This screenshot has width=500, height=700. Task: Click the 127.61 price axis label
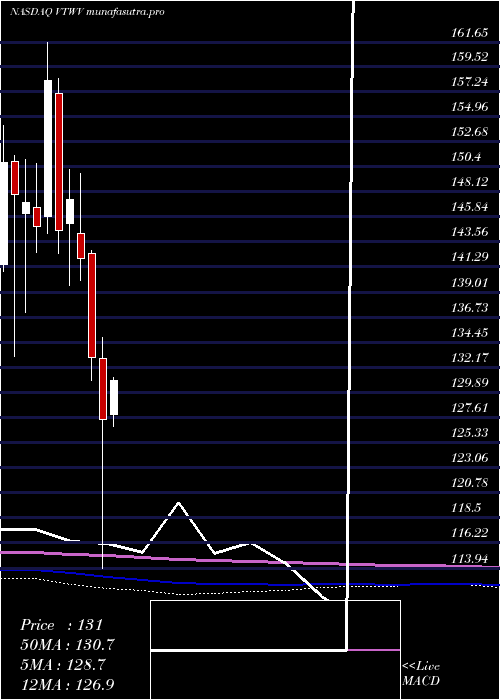470,408
